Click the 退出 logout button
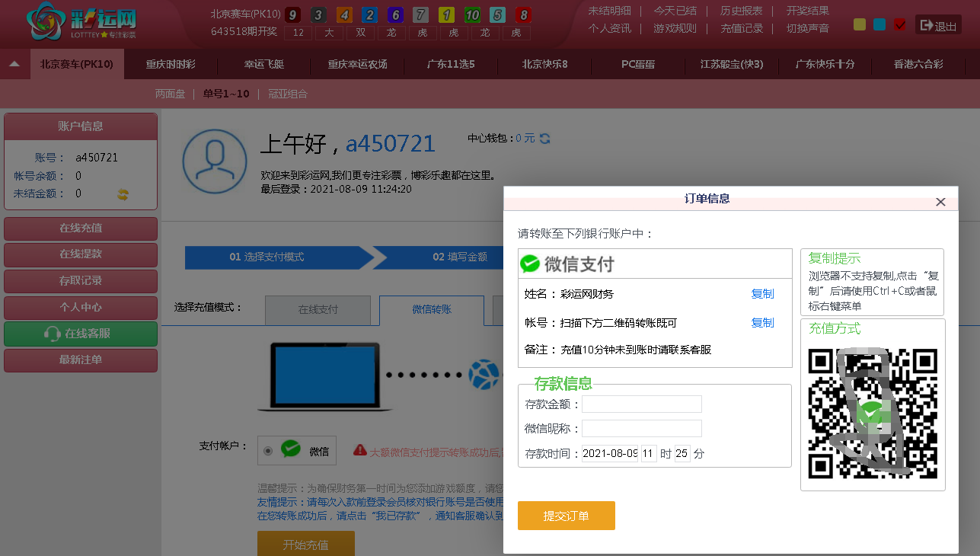 938,25
